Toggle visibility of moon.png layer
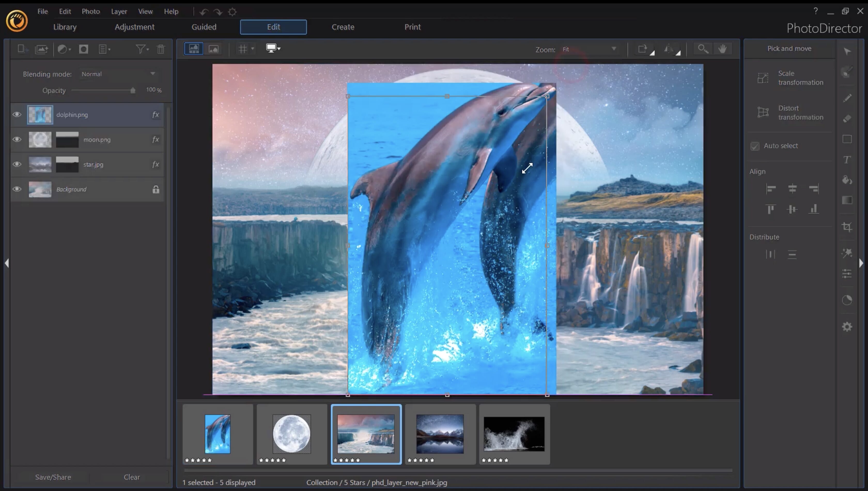Image resolution: width=868 pixels, height=491 pixels. 16,139
